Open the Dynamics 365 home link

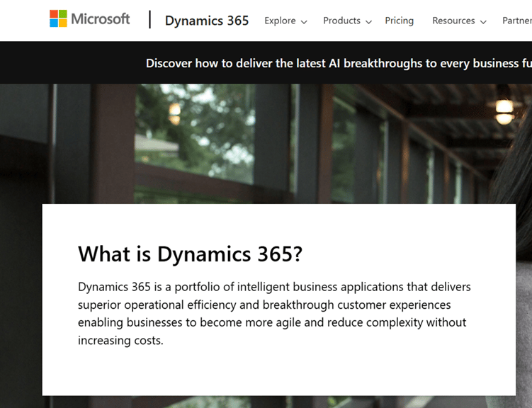click(x=207, y=21)
